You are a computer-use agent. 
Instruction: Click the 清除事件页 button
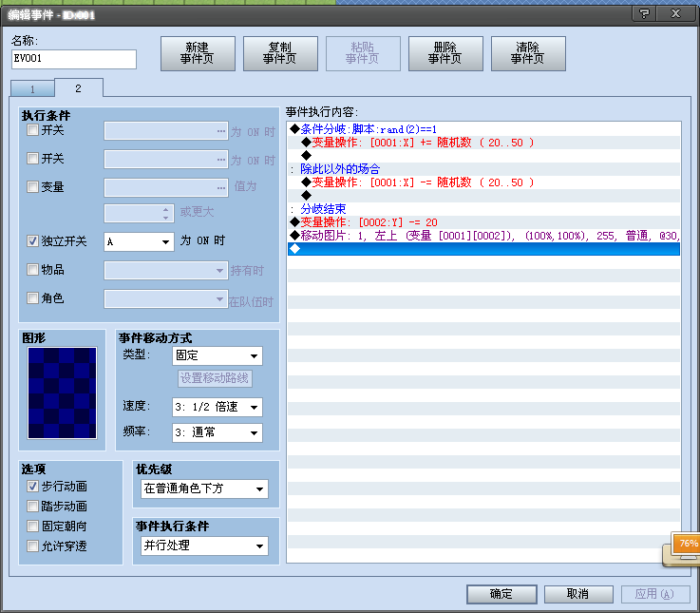click(x=528, y=53)
